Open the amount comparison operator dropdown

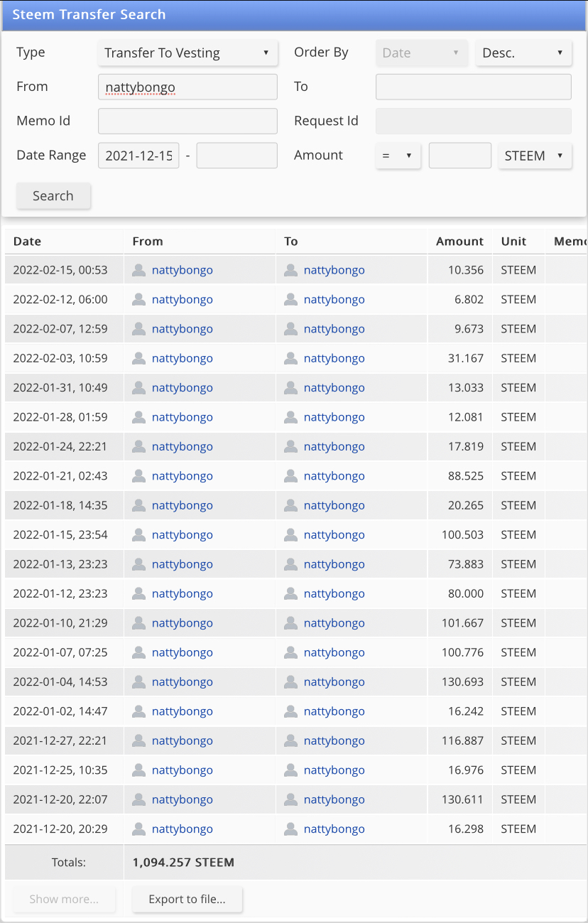(x=398, y=156)
